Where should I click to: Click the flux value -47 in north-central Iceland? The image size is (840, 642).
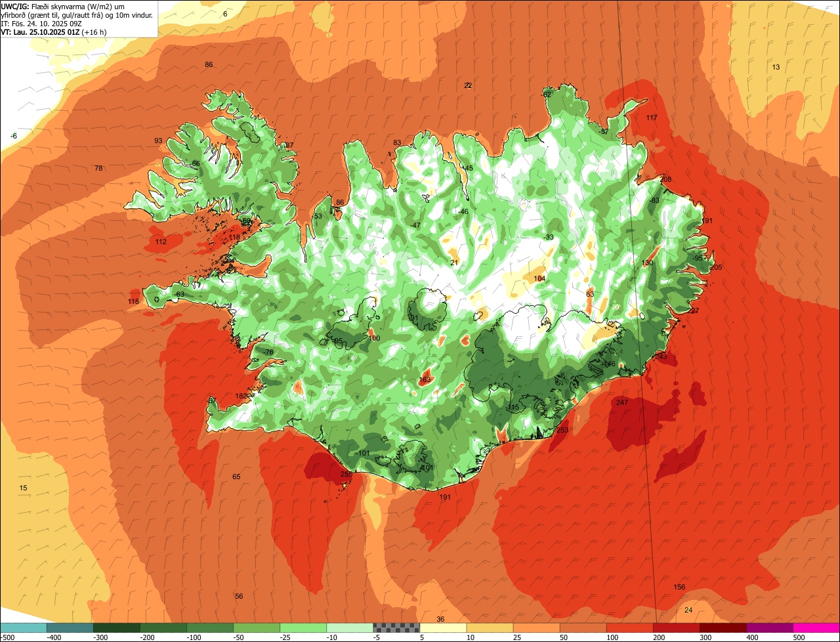point(415,225)
